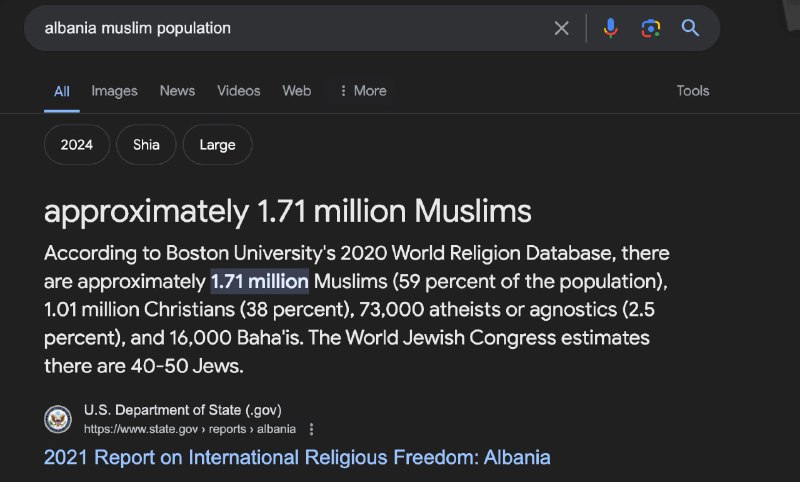Clear the search box with X icon
This screenshot has width=800, height=482.
561,28
